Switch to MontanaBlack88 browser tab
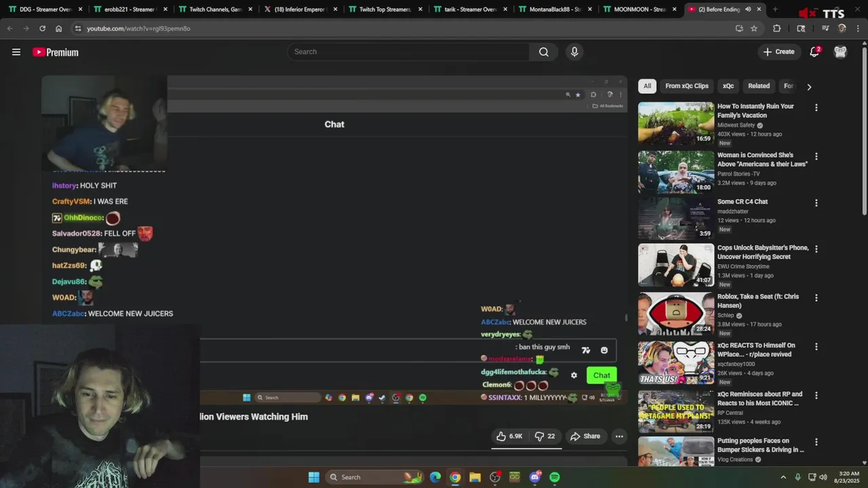 (x=555, y=9)
